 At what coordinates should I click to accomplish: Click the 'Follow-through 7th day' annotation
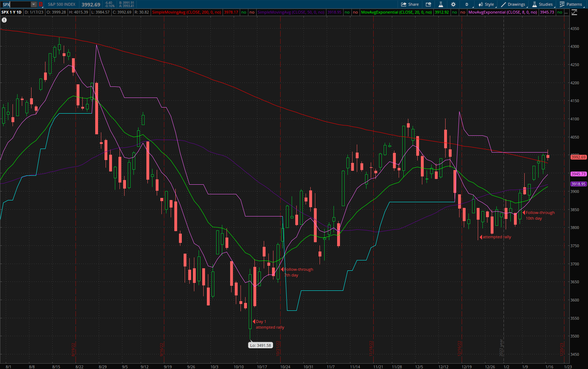(297, 272)
